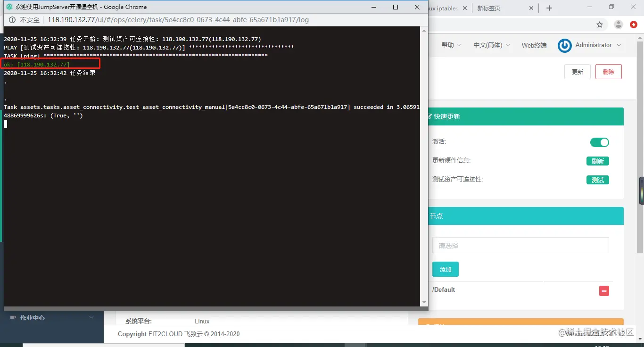Click the Administrator power avatar icon

[x=565, y=45]
